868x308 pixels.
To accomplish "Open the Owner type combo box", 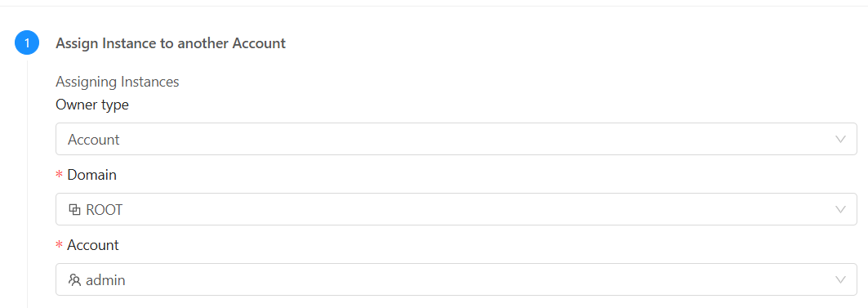I will click(x=456, y=139).
